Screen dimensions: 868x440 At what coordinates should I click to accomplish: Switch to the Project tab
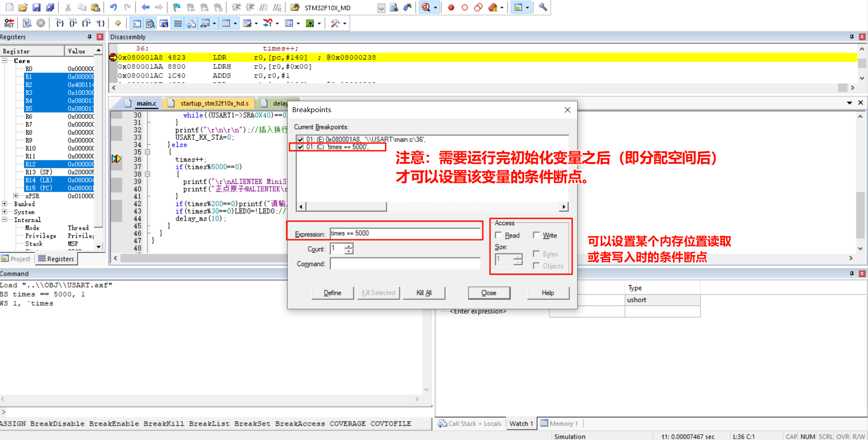tap(16, 259)
